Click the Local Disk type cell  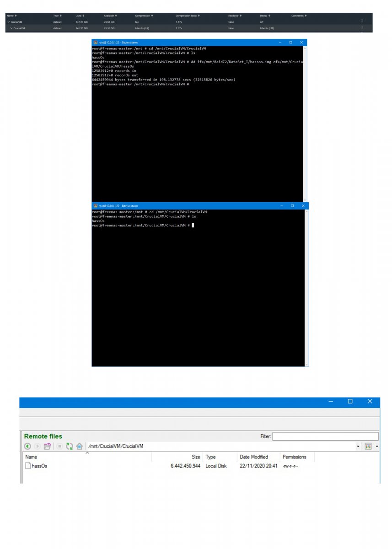tap(216, 466)
